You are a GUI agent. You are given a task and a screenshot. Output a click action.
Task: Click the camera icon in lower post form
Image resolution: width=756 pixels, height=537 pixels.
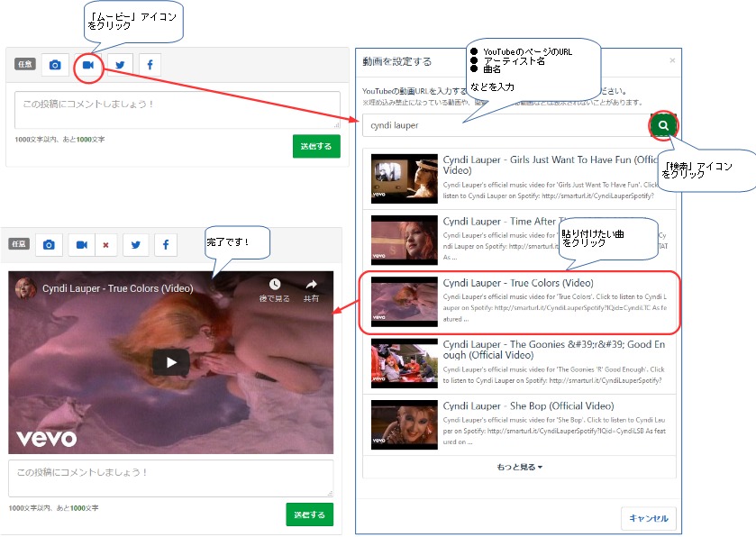(49, 245)
